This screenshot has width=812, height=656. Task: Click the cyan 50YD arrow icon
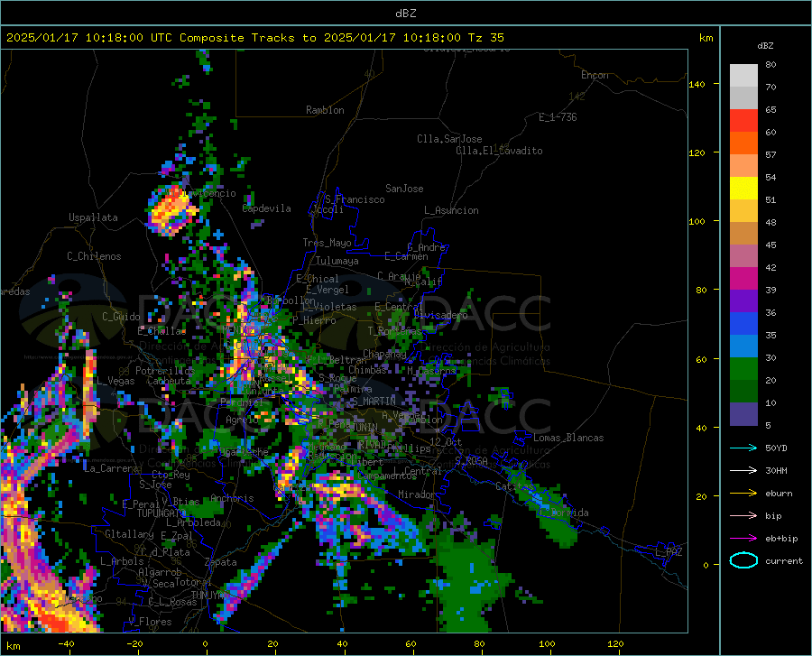743,448
